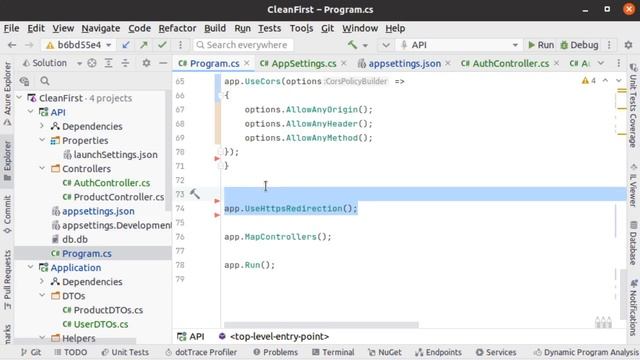640x360 pixels.
Task: Click Collapse All in Solution panel
Action: click(x=125, y=63)
